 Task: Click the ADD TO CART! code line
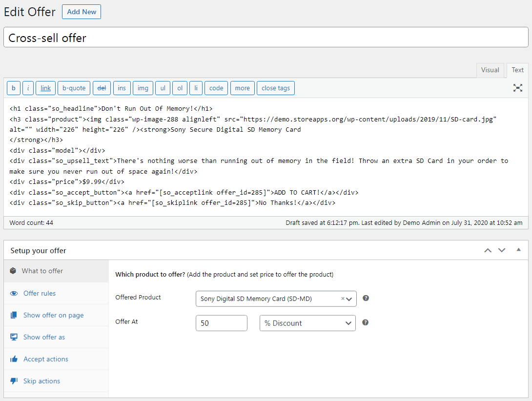(x=184, y=193)
